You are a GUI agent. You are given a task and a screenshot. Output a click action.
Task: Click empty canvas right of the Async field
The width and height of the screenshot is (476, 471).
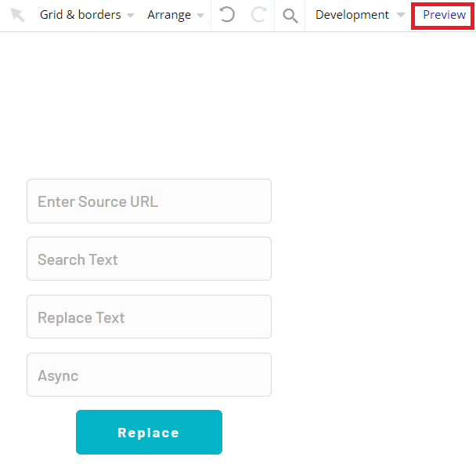point(368,375)
